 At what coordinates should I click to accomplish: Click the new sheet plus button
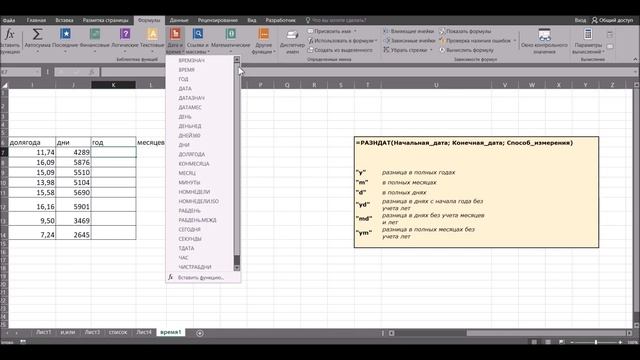[200, 333]
